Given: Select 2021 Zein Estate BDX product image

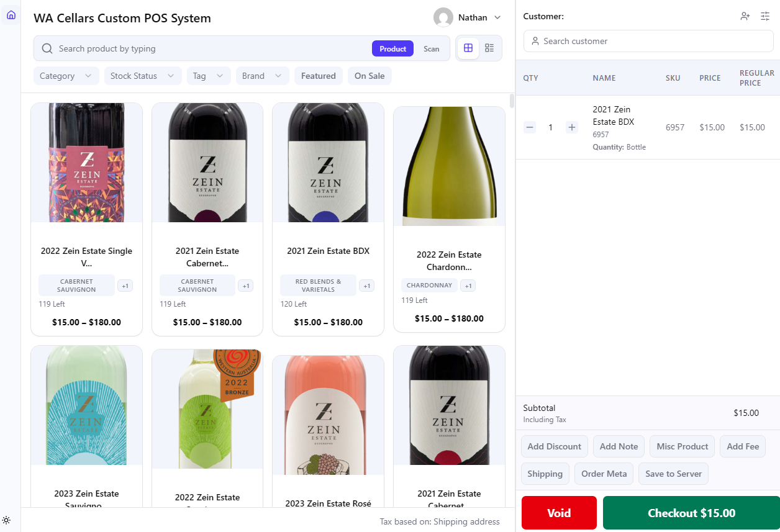Looking at the screenshot, I should [328, 163].
